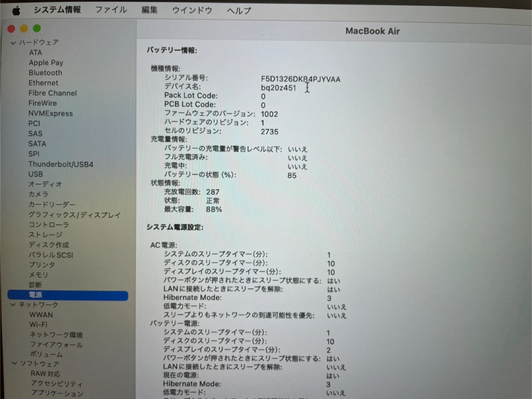This screenshot has height=399, width=532.
Task: Select RAW対応 in the sidebar
Action: click(x=45, y=374)
